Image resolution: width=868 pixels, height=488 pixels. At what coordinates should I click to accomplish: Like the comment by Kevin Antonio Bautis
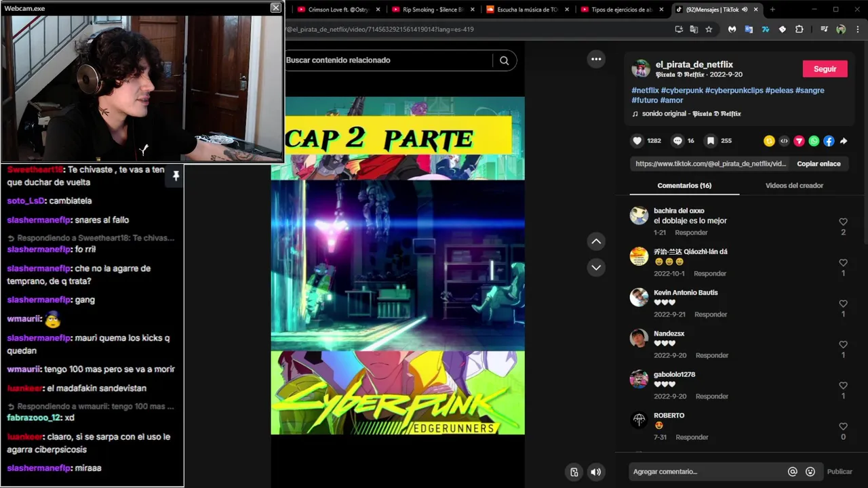[x=843, y=304]
